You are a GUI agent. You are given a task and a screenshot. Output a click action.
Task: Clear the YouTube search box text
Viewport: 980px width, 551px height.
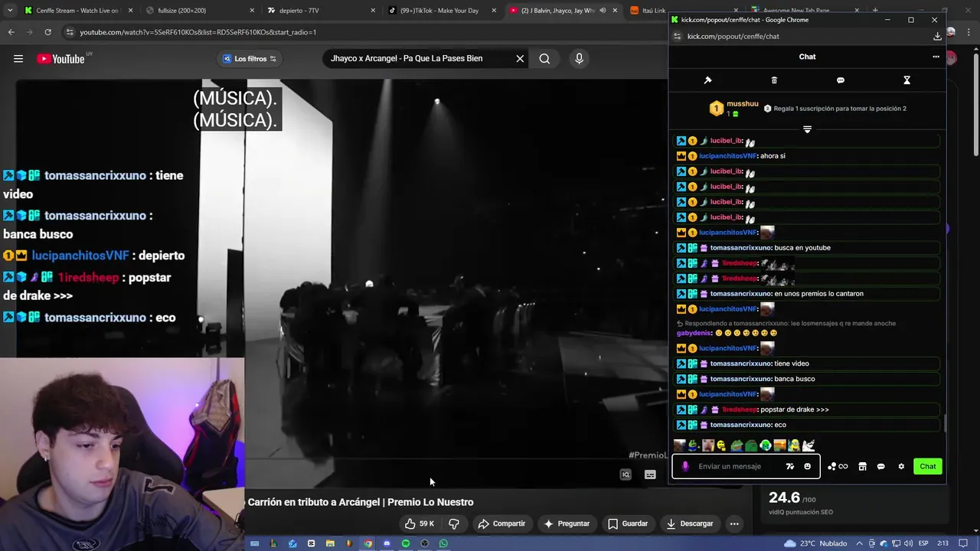[520, 59]
